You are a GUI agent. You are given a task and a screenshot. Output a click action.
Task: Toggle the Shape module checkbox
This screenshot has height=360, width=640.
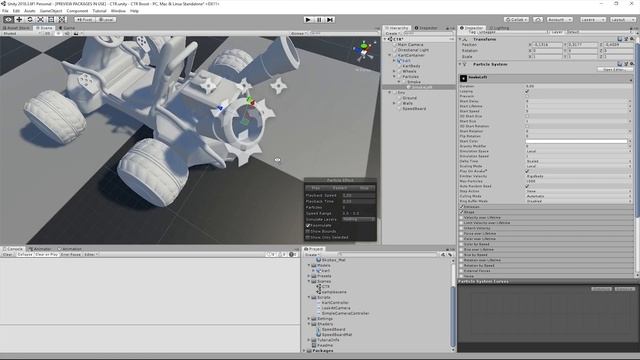pyautogui.click(x=462, y=212)
